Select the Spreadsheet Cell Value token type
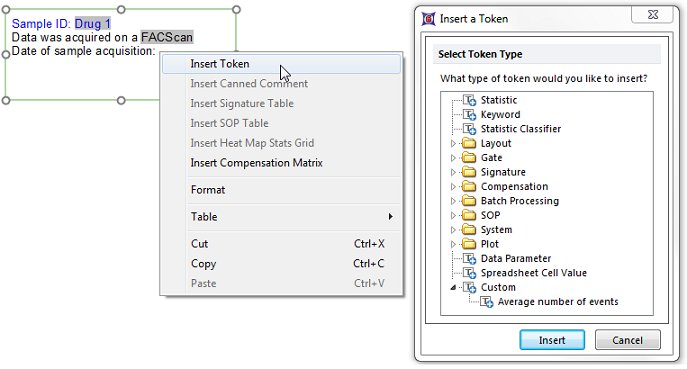This screenshot has height=369, width=687. [534, 273]
